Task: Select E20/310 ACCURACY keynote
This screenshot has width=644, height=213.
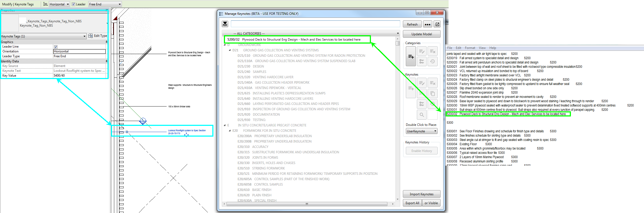Action: coord(253,147)
